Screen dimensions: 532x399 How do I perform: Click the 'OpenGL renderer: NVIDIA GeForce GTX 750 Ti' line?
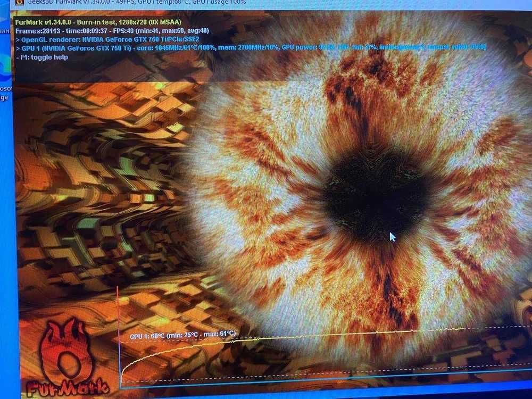coord(107,39)
